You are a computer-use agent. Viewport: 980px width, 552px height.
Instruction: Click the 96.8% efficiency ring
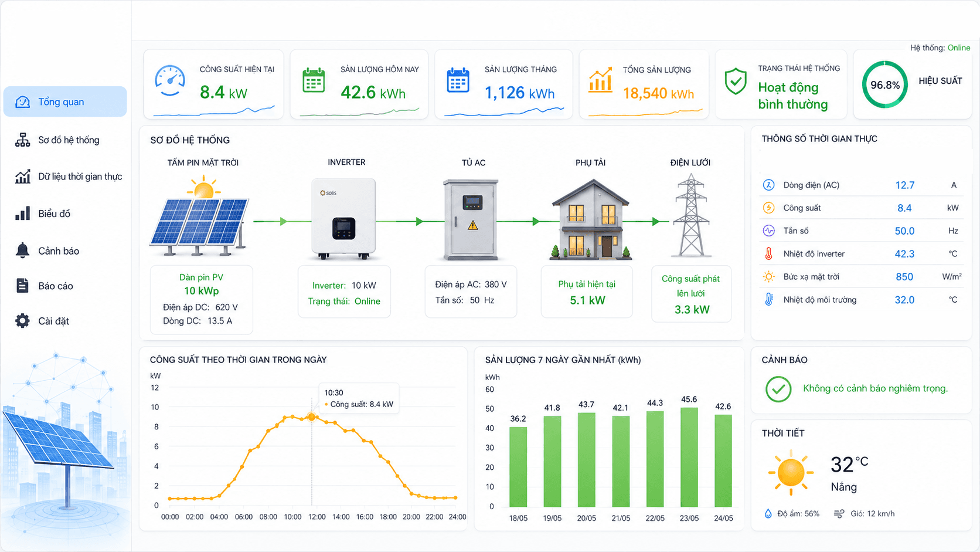tap(885, 84)
